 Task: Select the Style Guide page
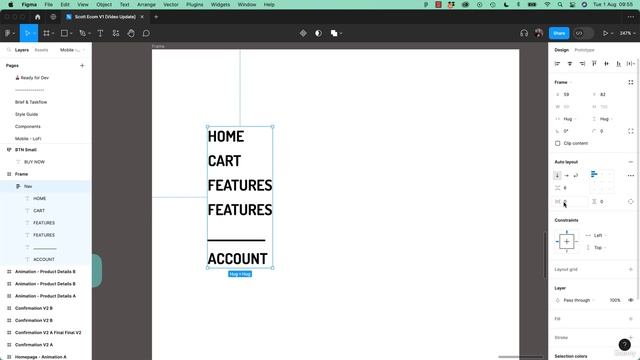pos(27,114)
